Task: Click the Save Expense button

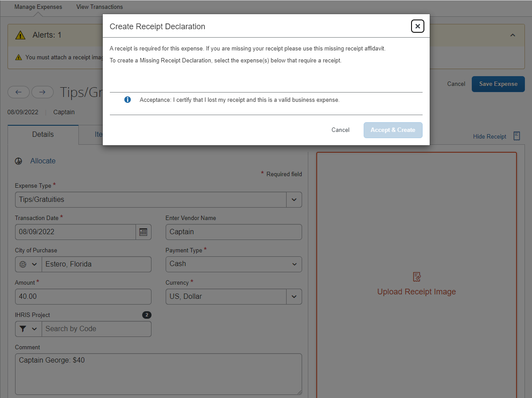Action: coord(498,84)
